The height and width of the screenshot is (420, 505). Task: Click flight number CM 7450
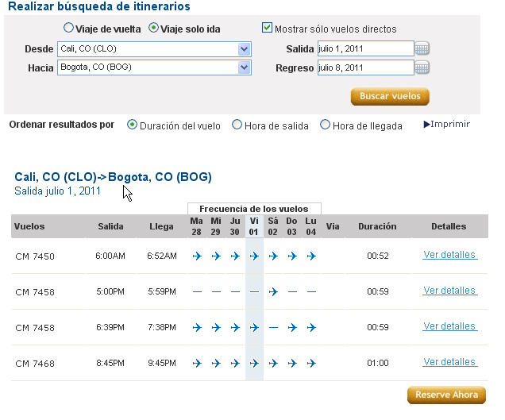[35, 256]
